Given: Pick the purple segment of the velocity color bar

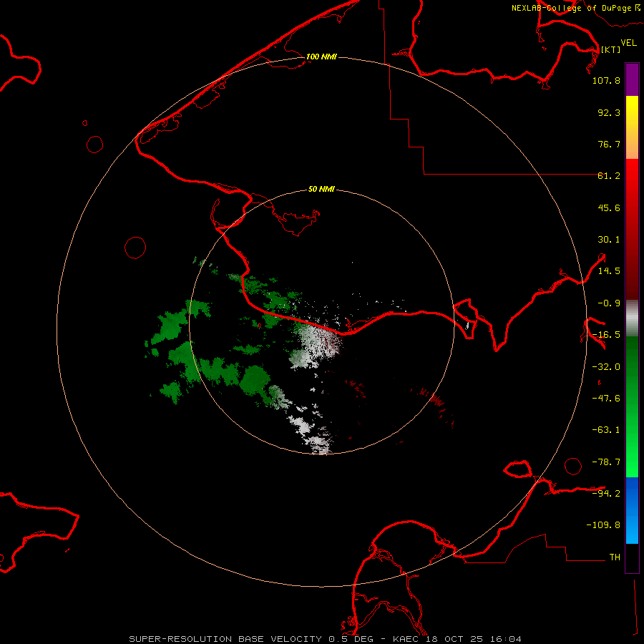Looking at the screenshot, I should (x=632, y=79).
